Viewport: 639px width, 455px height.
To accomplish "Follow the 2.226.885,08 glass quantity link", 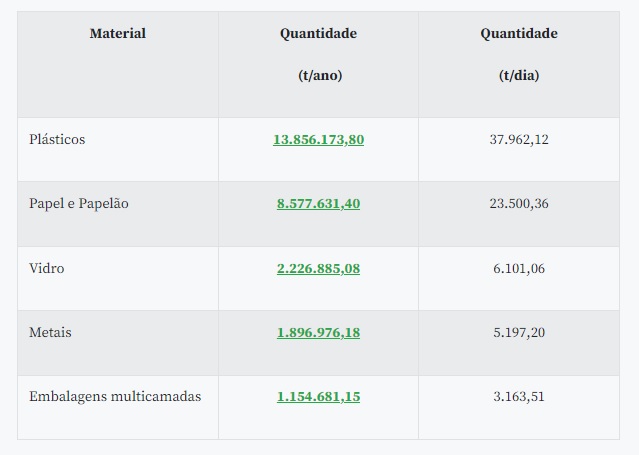I will coord(318,268).
